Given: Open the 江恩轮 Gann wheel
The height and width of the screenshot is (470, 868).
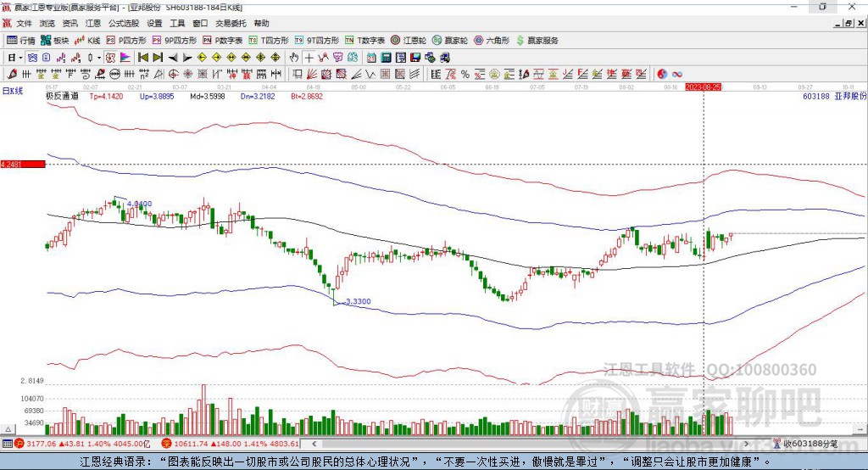Looking at the screenshot, I should click(x=409, y=41).
